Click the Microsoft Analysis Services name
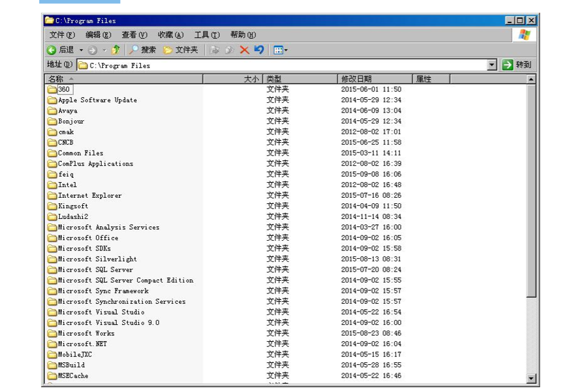This screenshot has height=392, width=573. coord(109,227)
